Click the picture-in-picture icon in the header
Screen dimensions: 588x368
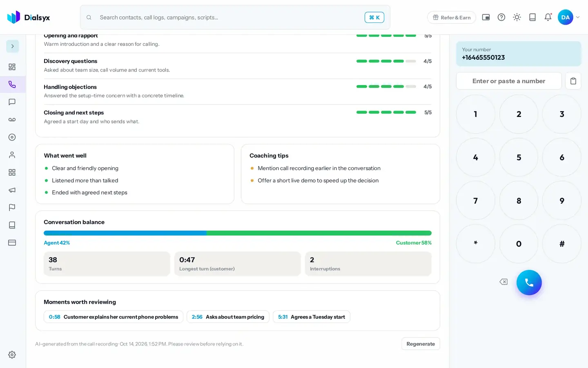point(486,17)
